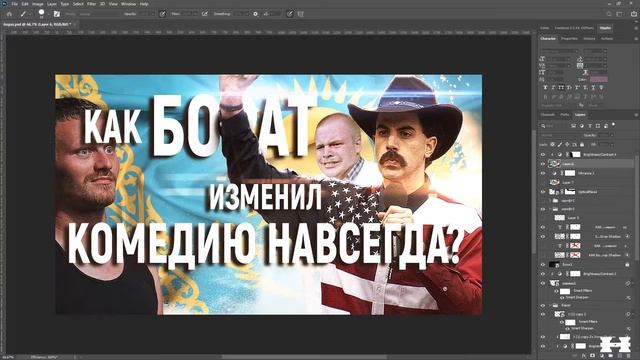This screenshot has height=360, width=640.
Task: Toggle pressure for opacity icon
Action: click(x=162, y=14)
